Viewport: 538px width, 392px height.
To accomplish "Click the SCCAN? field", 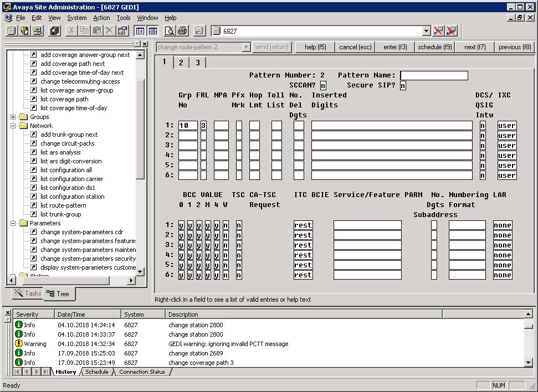I will point(323,85).
